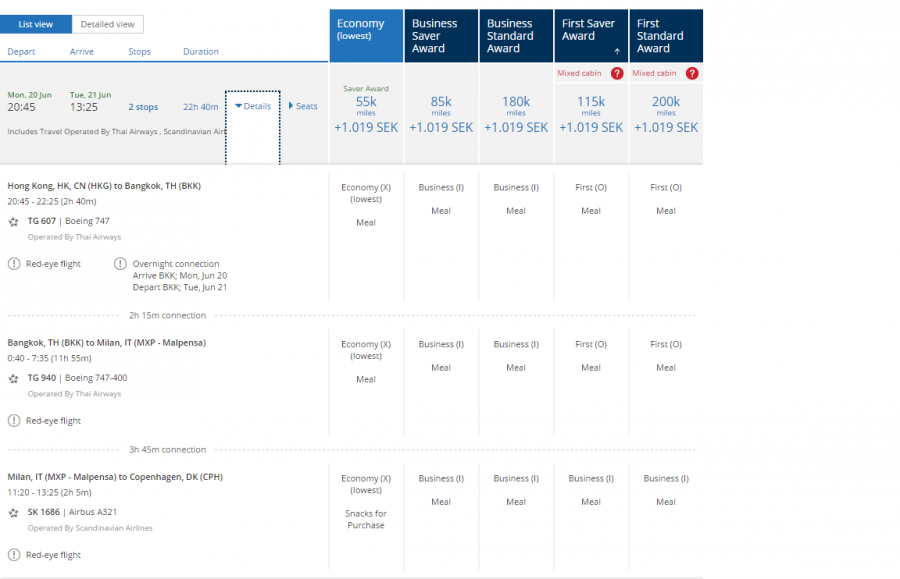Viewport: 900px width, 579px height.
Task: Click the 2 stops link
Action: coord(143,107)
